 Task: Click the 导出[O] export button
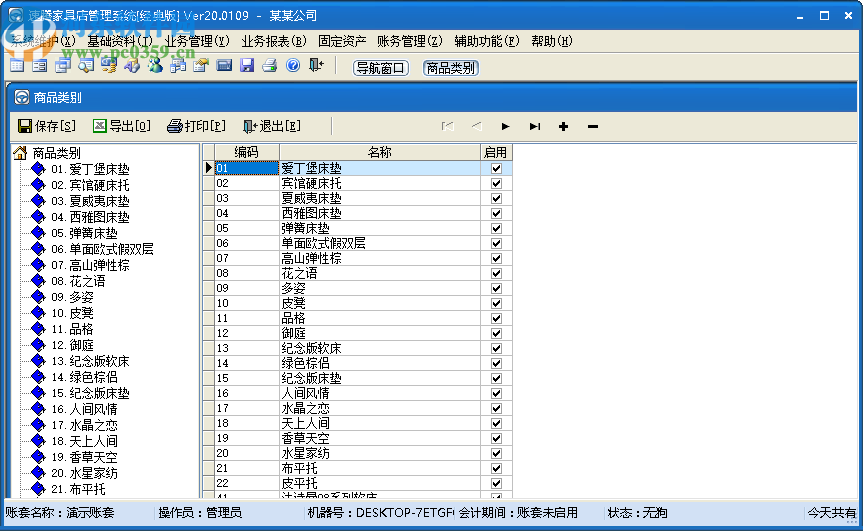click(x=122, y=126)
